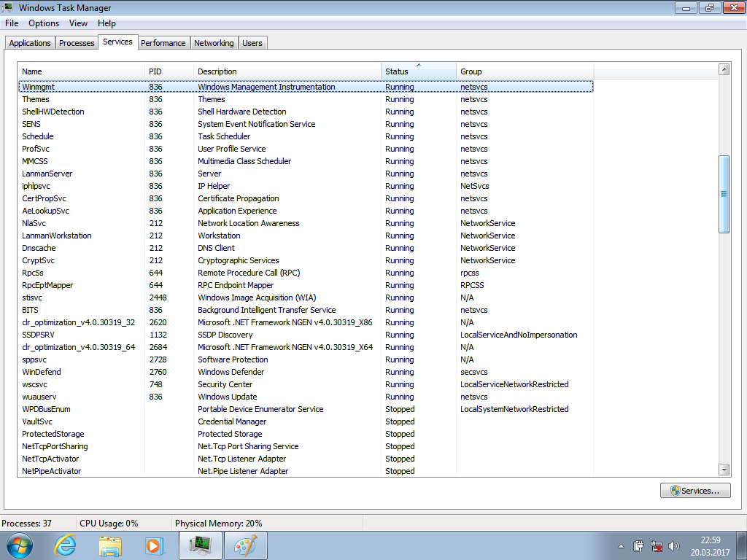Select the RpcSs service
Viewport: 747px width, 560px height.
pos(32,273)
